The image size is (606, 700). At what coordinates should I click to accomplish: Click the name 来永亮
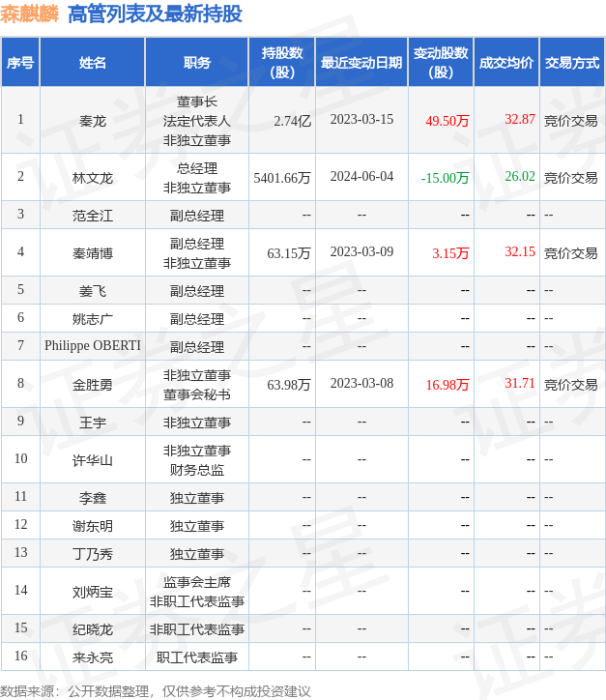point(93,657)
